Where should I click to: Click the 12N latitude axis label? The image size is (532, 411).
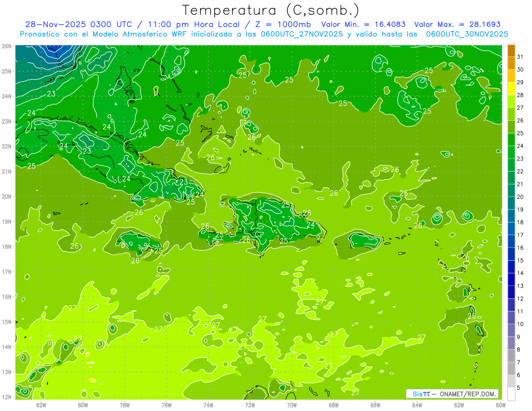click(7, 397)
